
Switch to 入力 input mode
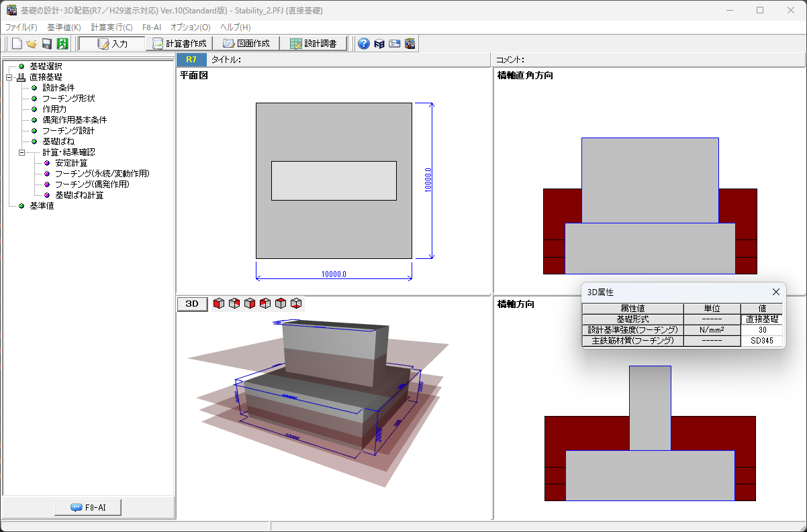pyautogui.click(x=112, y=44)
